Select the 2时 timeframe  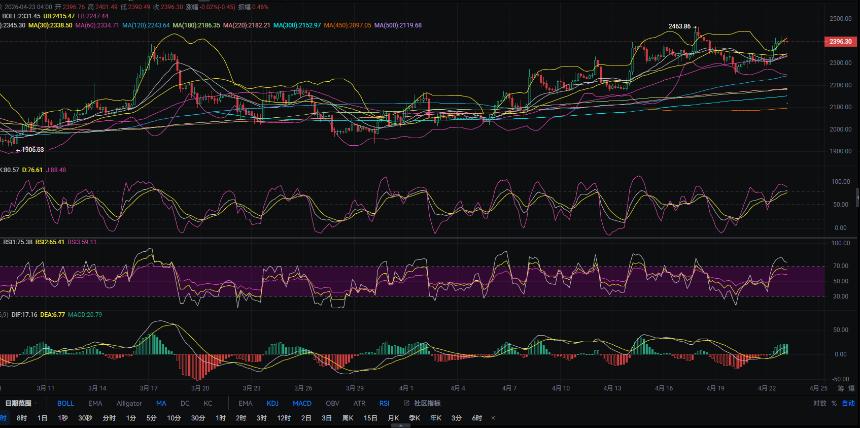click(x=241, y=418)
